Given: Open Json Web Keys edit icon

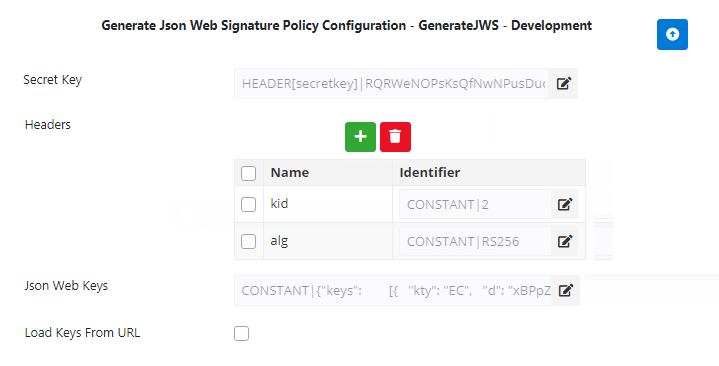Looking at the screenshot, I should pos(565,290).
